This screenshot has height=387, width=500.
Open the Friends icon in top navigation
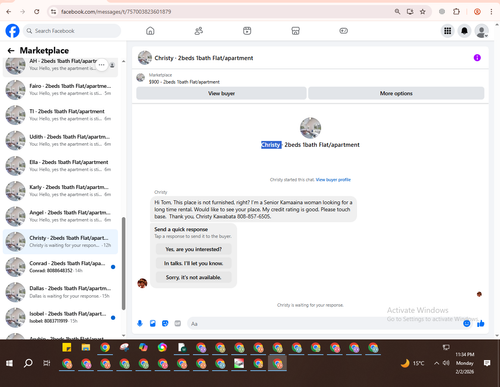[x=199, y=31]
